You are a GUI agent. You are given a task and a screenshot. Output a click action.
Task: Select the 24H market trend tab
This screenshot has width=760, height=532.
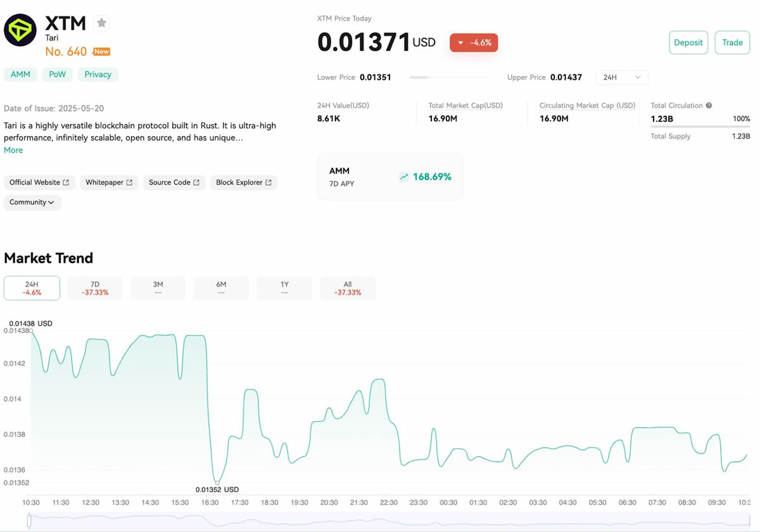(32, 288)
